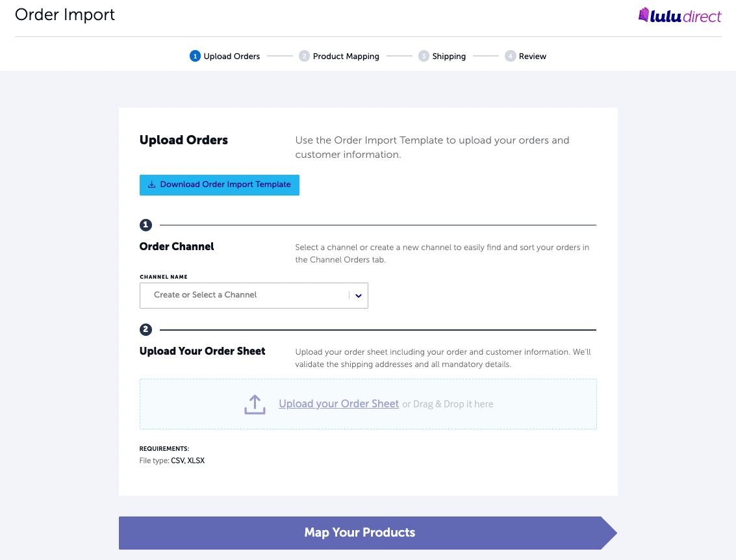The width and height of the screenshot is (736, 560).
Task: Switch to the Product Mapping step
Action: click(339, 56)
